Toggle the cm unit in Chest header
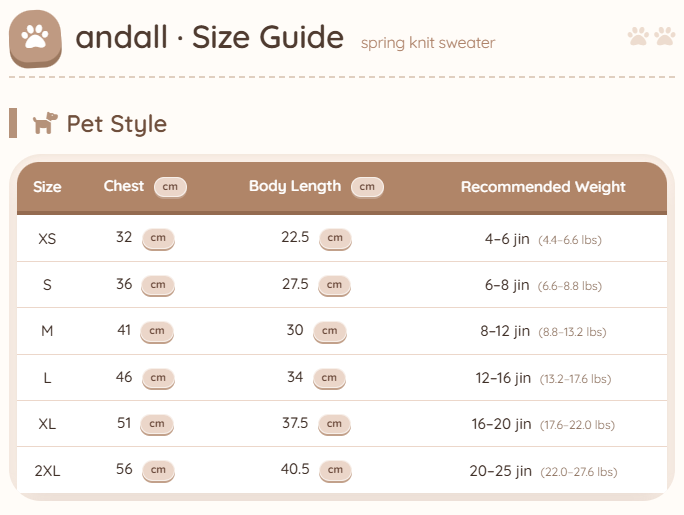This screenshot has height=515, width=684. tap(170, 187)
